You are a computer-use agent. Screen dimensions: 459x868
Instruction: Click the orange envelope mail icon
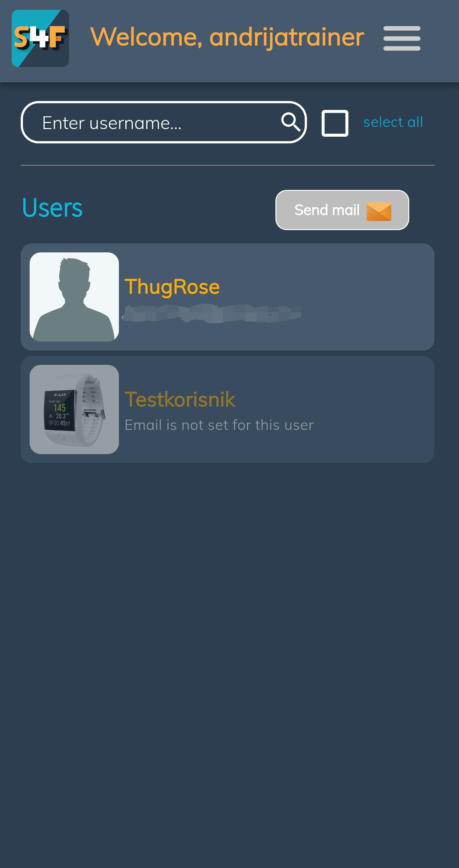pos(379,212)
